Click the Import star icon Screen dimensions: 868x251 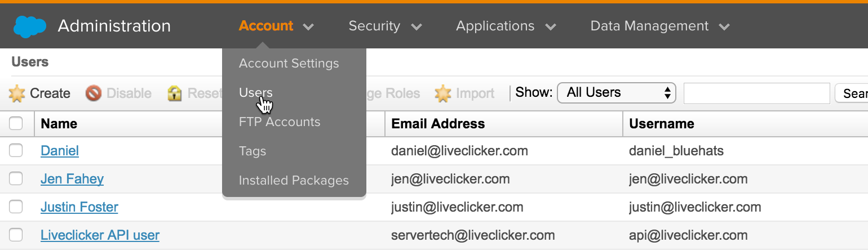(x=443, y=93)
